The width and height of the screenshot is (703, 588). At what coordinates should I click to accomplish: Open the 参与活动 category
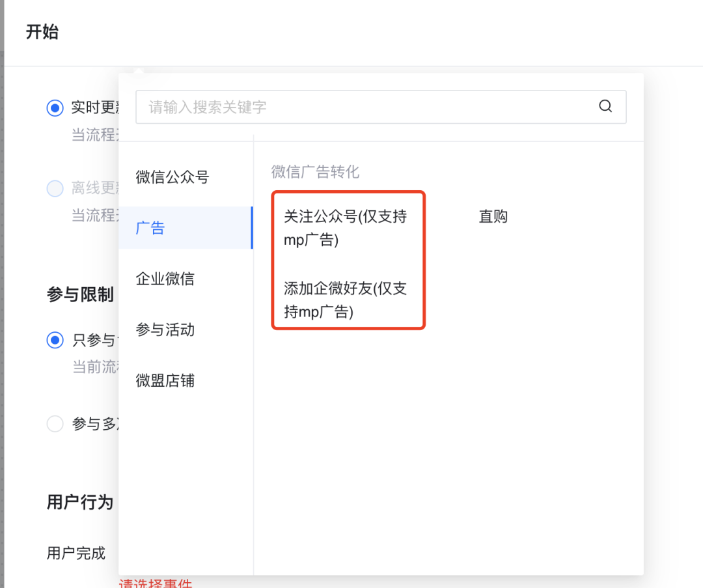(x=165, y=329)
